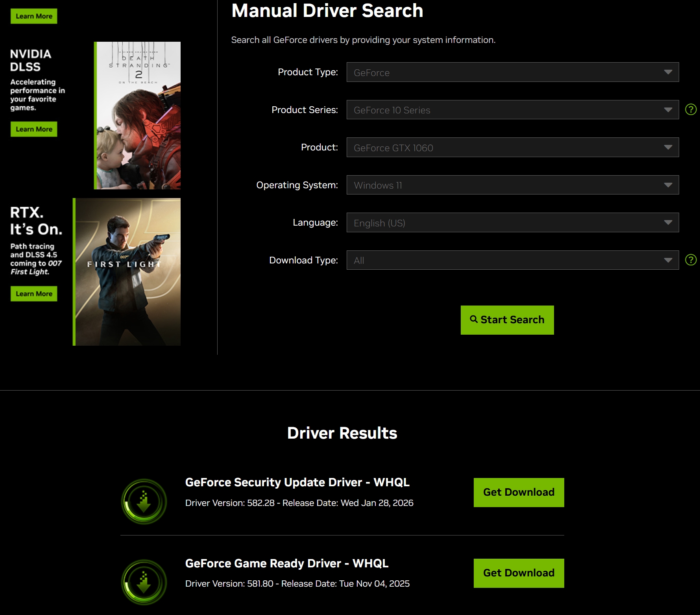
Task: Click help icon next to Download Type
Action: tap(691, 260)
